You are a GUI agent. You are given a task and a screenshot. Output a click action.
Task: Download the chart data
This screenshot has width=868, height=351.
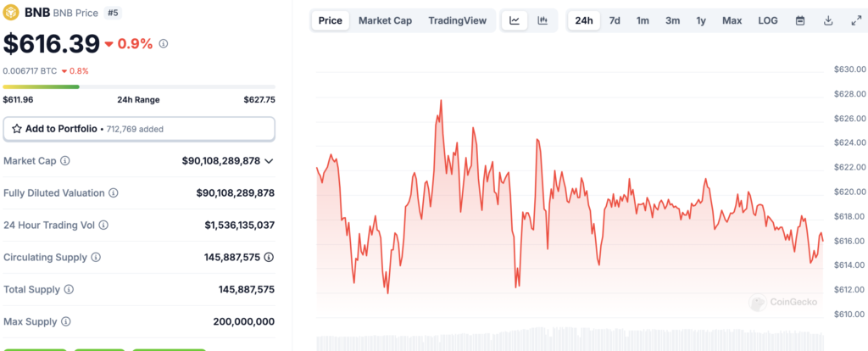click(827, 20)
